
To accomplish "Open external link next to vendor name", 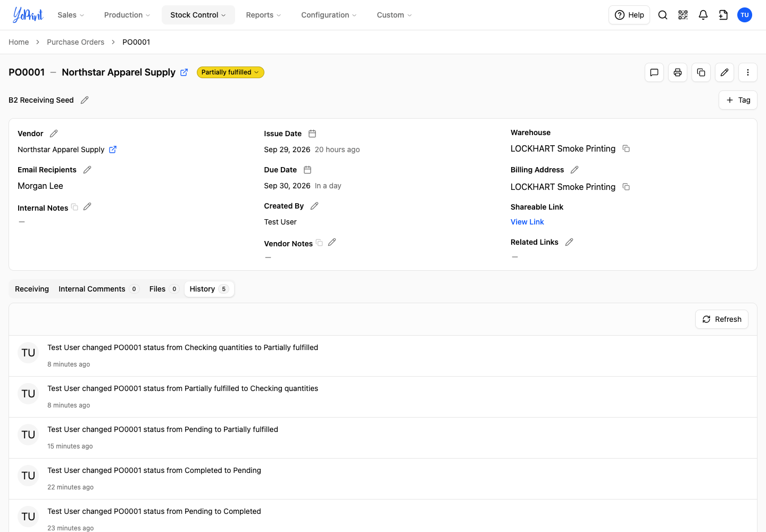I will point(113,149).
